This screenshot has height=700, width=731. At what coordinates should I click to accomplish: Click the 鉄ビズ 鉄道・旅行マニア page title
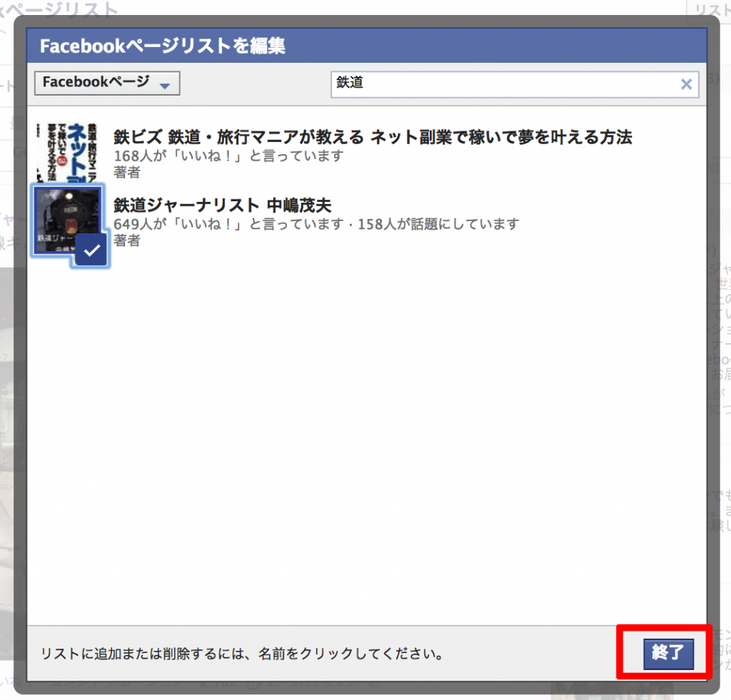[x=373, y=137]
